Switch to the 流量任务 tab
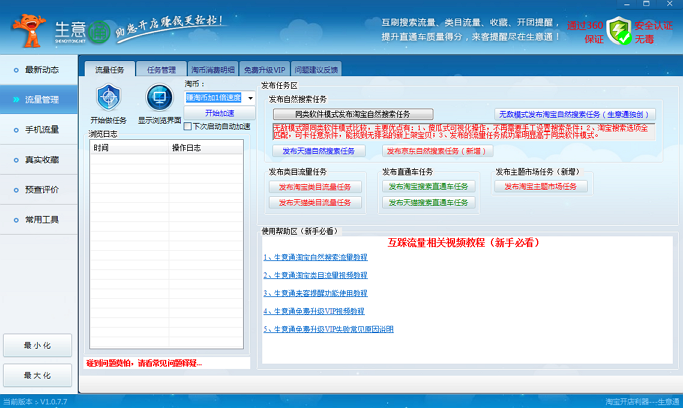Viewport: 683px width, 408px height. [109, 70]
